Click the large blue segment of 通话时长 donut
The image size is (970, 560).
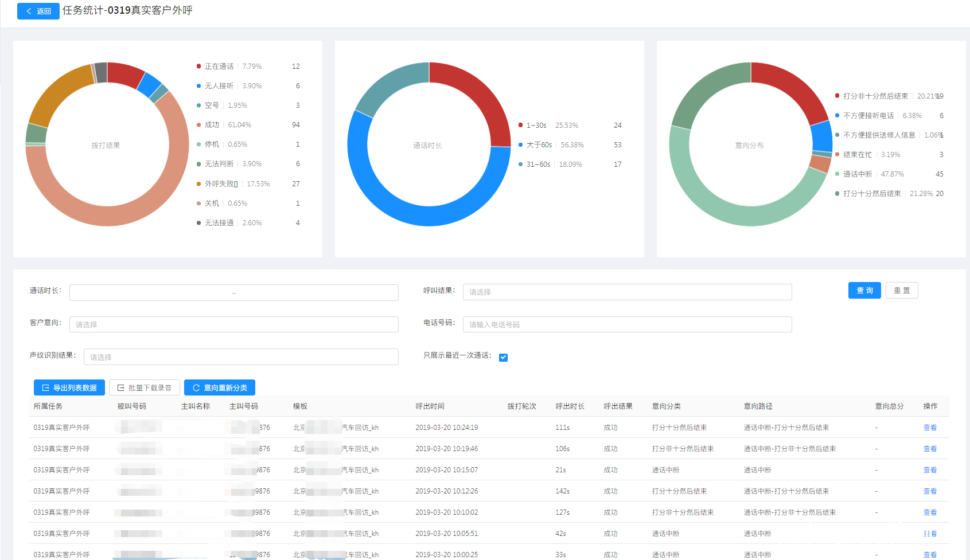(x=402, y=205)
